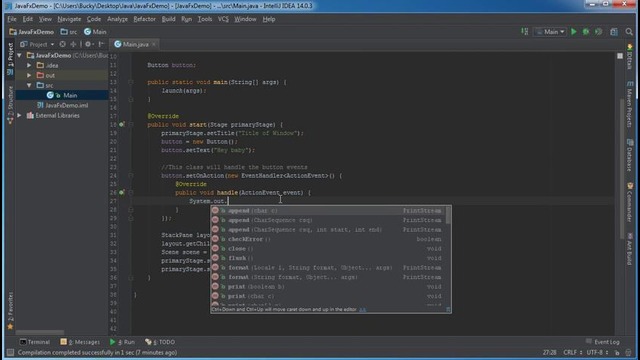Click the Hector inspector icon in status bar
The width and height of the screenshot is (640, 360).
pos(629,352)
